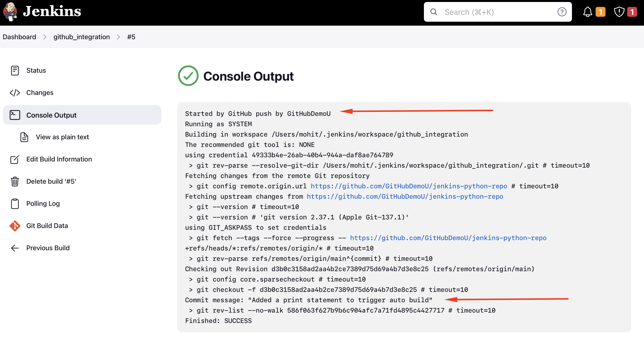Open notifications bell icon

point(587,12)
